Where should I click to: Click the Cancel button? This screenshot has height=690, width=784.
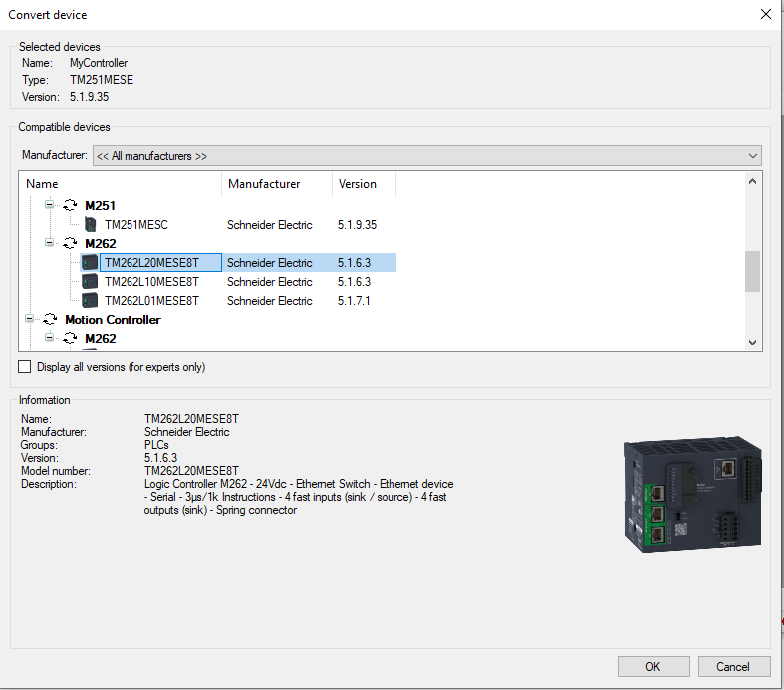pyautogui.click(x=734, y=666)
